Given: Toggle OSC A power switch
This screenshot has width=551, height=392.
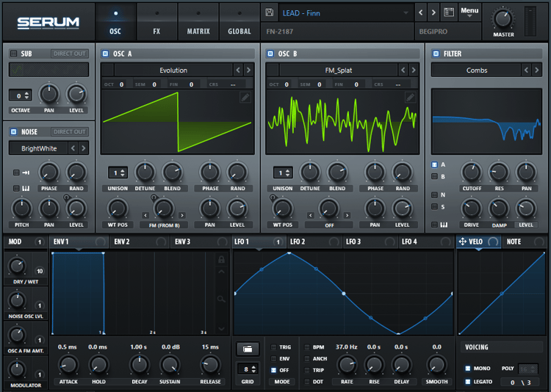Looking at the screenshot, I should click(x=105, y=54).
